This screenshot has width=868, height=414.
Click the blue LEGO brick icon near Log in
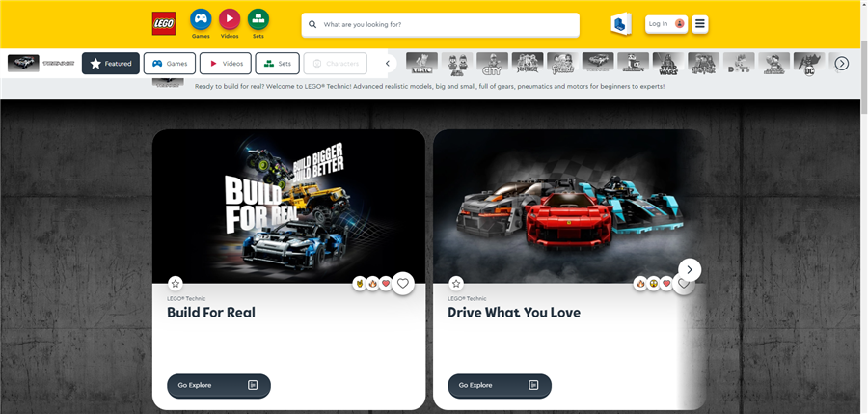point(620,24)
